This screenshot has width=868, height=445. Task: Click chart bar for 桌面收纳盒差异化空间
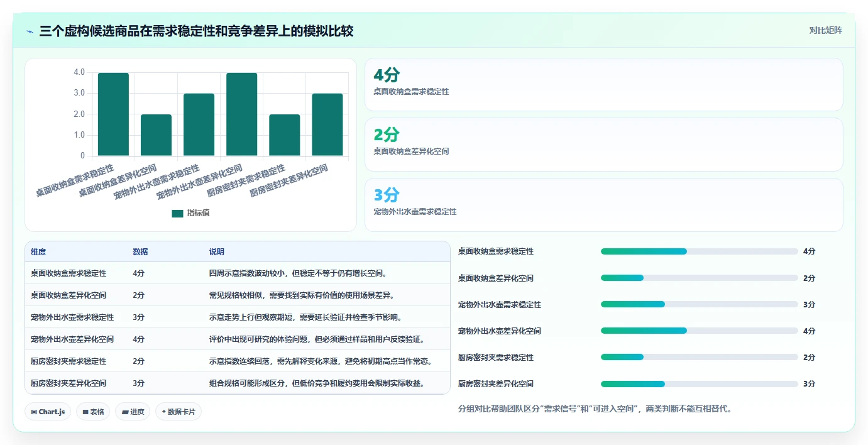156,135
